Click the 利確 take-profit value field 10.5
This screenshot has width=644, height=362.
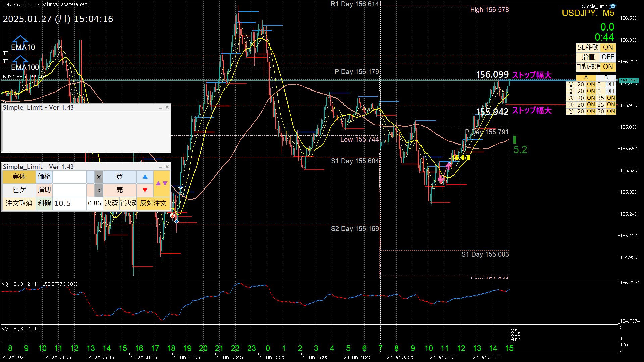(x=69, y=203)
